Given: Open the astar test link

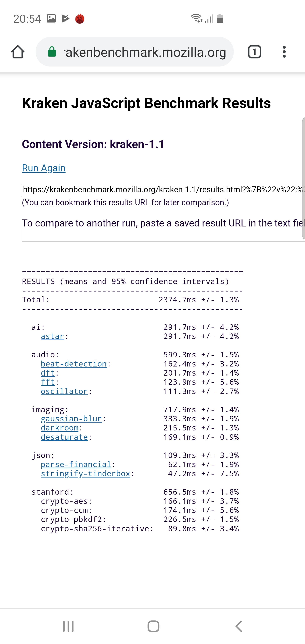Looking at the screenshot, I should click(53, 336).
